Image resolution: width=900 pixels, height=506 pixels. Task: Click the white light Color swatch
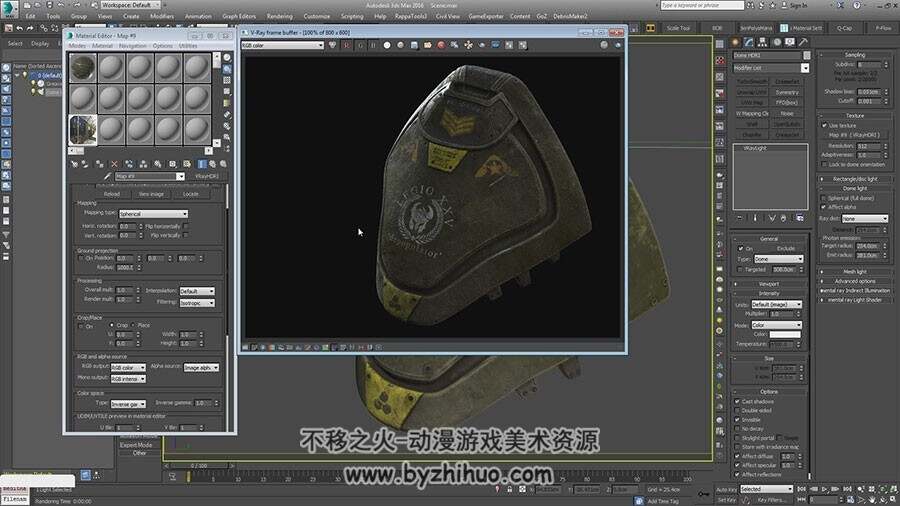(x=785, y=334)
